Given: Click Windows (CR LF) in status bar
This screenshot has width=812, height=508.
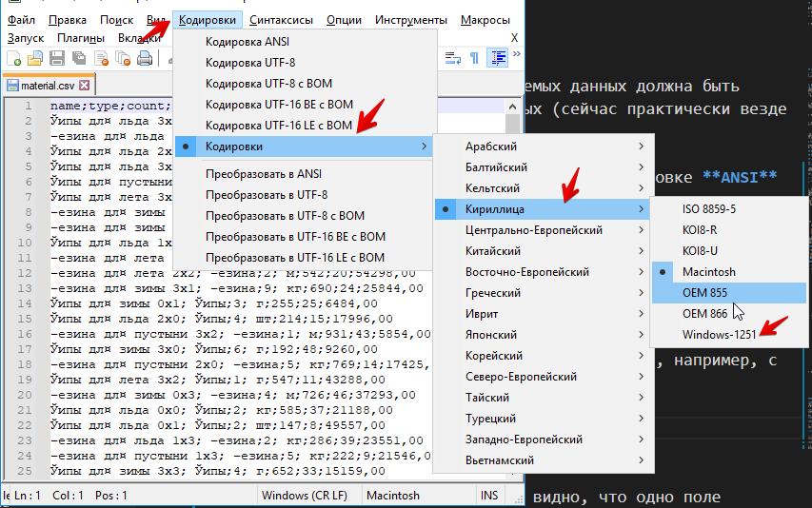Looking at the screenshot, I should point(306,496).
